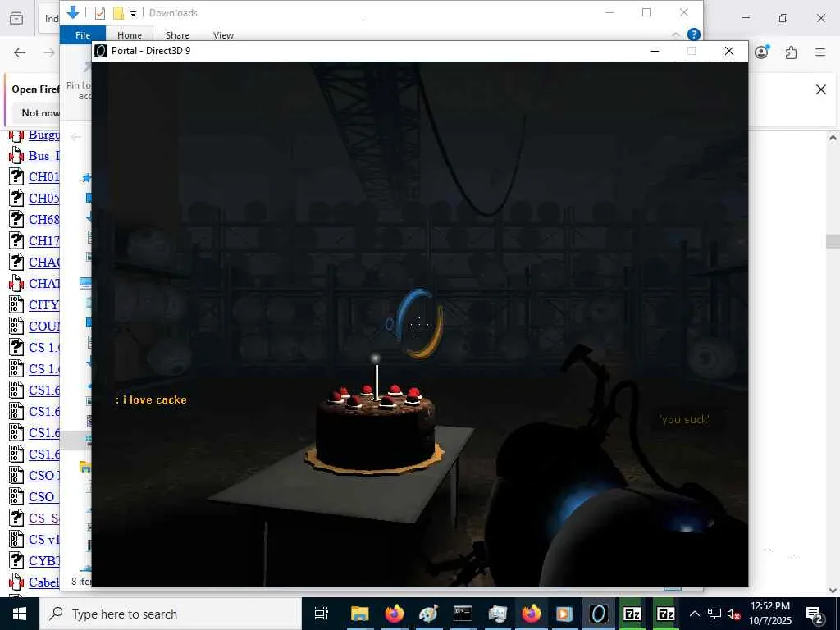
Task: Click the file icon beside CH17 link
Action: [x=16, y=240]
